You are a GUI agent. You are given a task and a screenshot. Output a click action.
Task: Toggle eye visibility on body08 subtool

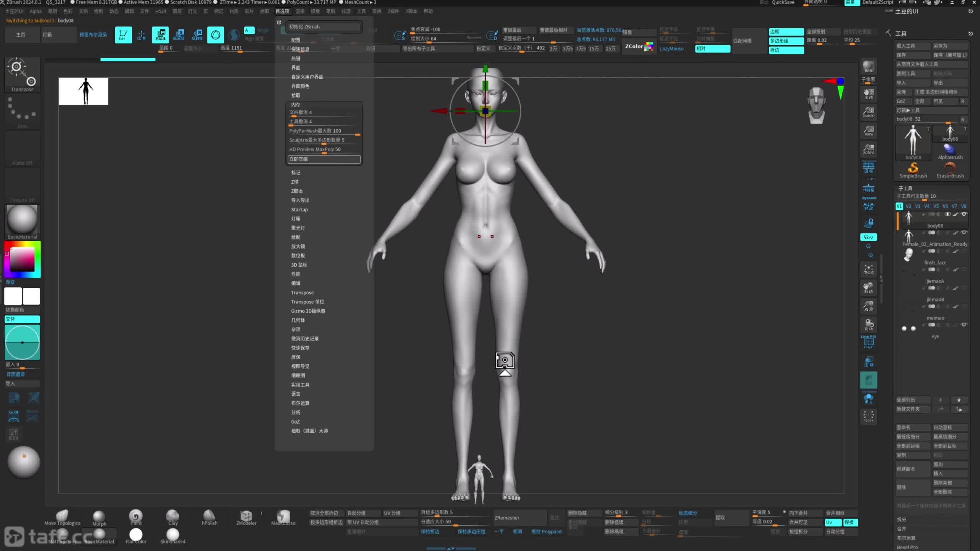pyautogui.click(x=964, y=214)
